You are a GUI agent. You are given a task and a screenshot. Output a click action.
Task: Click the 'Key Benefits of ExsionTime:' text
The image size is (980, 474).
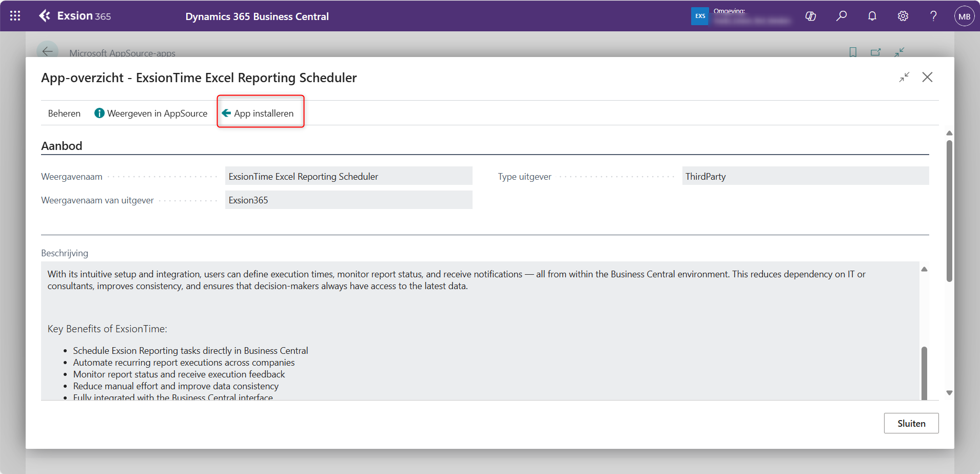point(107,329)
